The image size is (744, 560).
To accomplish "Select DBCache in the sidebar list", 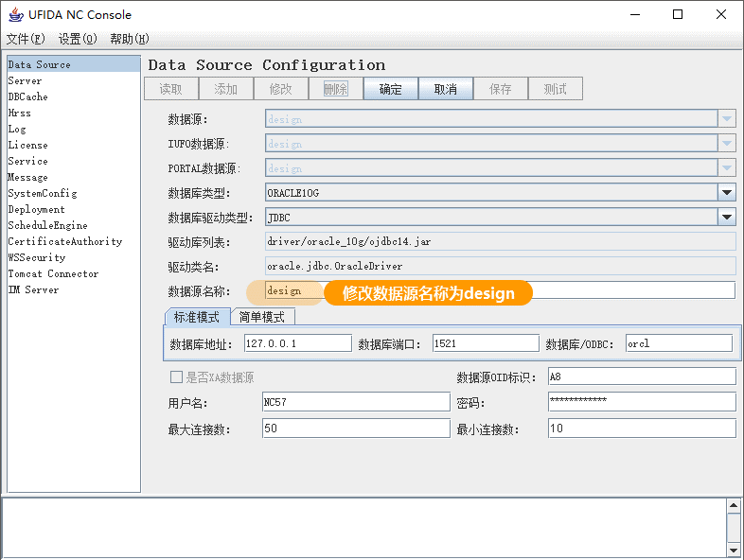I will point(27,96).
